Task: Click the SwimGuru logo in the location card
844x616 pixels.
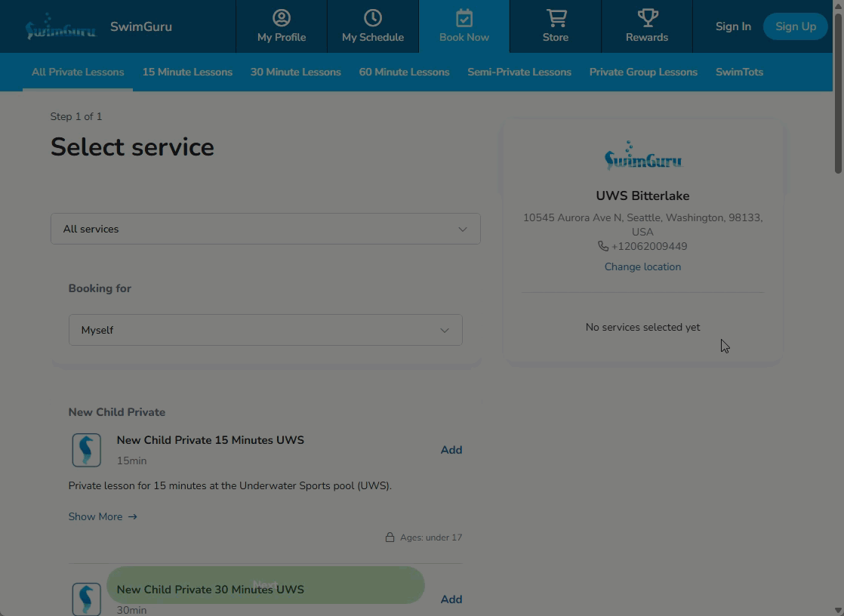Action: click(x=642, y=156)
